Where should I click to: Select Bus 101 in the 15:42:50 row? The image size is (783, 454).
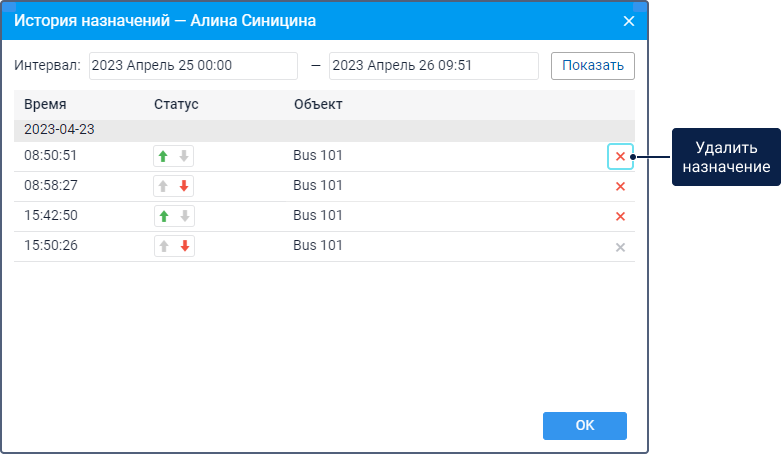tap(318, 216)
